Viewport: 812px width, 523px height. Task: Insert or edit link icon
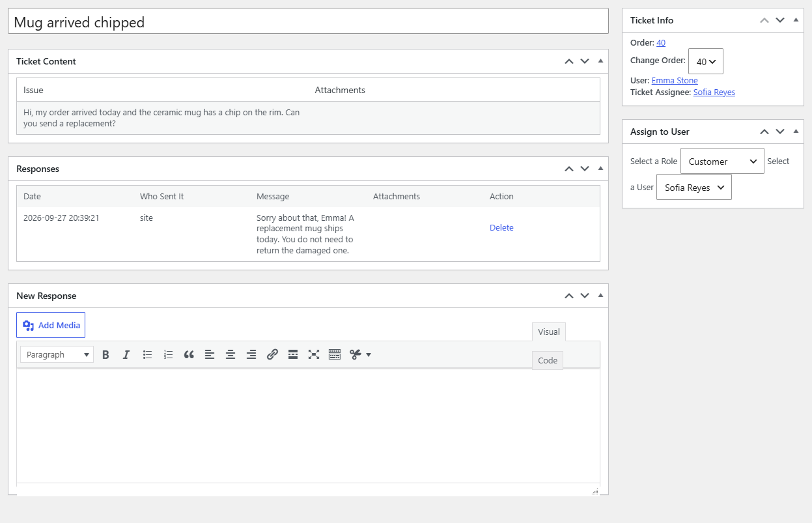click(272, 354)
